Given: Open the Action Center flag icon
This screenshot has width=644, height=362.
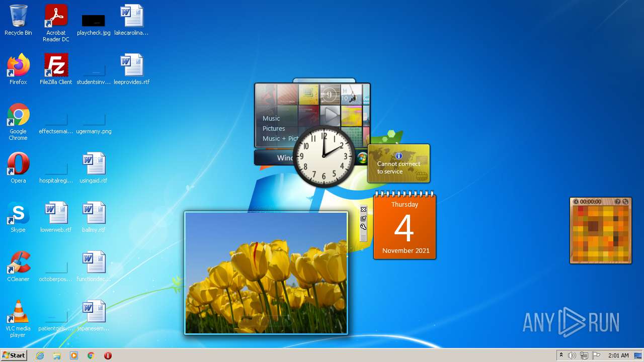Looking at the screenshot, I should pos(596,355).
